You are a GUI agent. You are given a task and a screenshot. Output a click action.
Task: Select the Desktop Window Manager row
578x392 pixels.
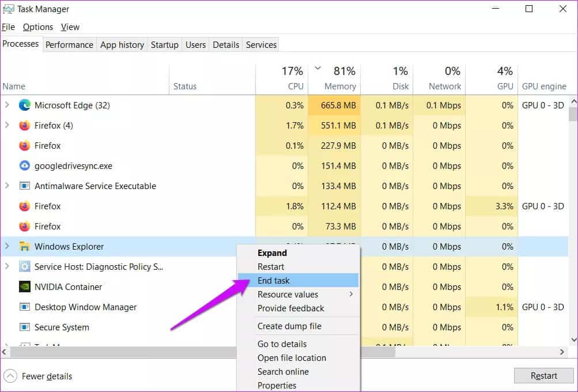tap(284, 307)
